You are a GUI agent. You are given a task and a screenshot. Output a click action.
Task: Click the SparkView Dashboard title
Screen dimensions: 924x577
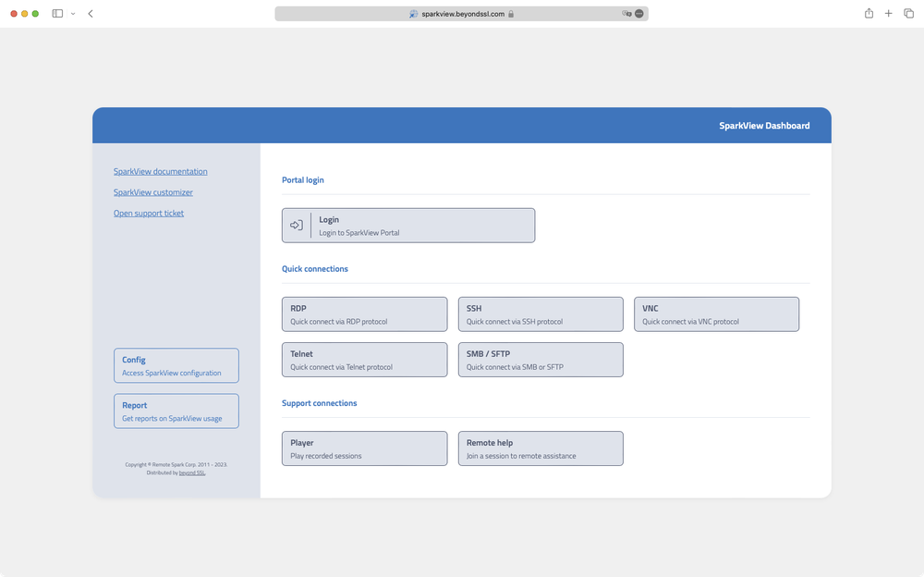(764, 126)
